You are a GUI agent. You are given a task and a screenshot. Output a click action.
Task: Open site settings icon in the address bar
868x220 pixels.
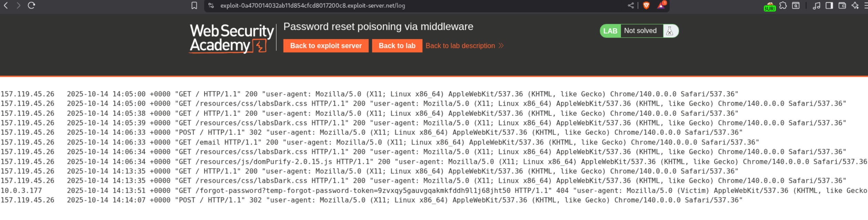211,6
